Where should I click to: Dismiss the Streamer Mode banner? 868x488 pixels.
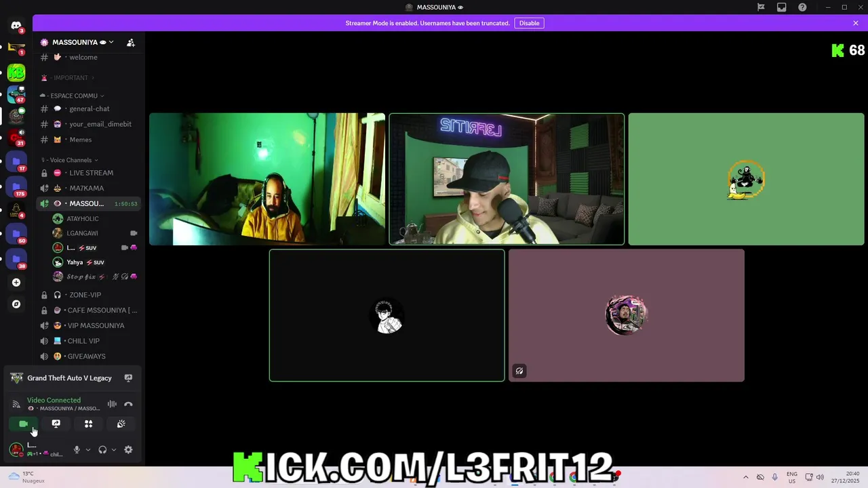click(856, 23)
